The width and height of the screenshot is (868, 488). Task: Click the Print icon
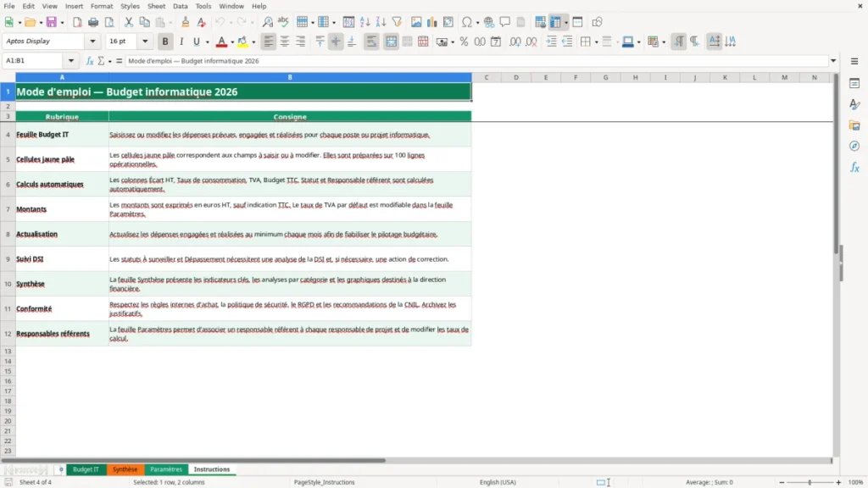(93, 22)
